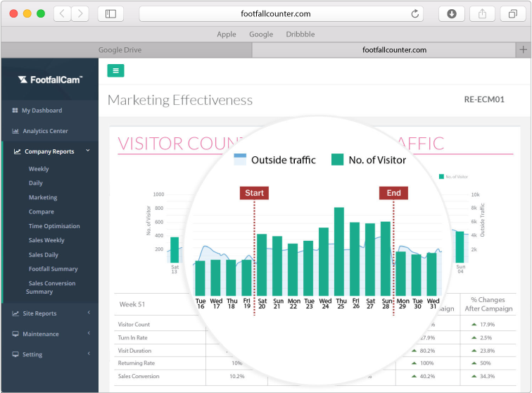Add a new tab with plus
Image resolution: width=532 pixels, height=393 pixels.
[x=523, y=50]
